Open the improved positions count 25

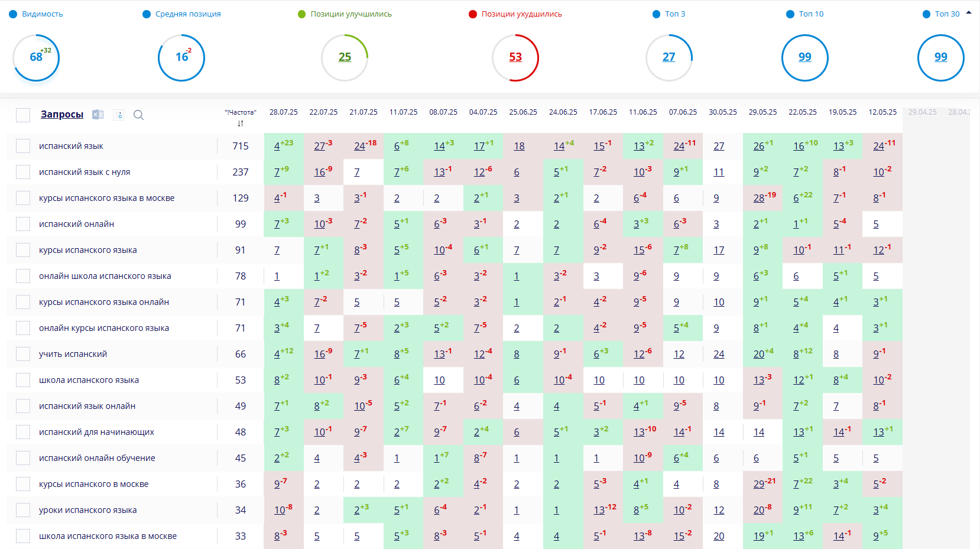point(345,57)
